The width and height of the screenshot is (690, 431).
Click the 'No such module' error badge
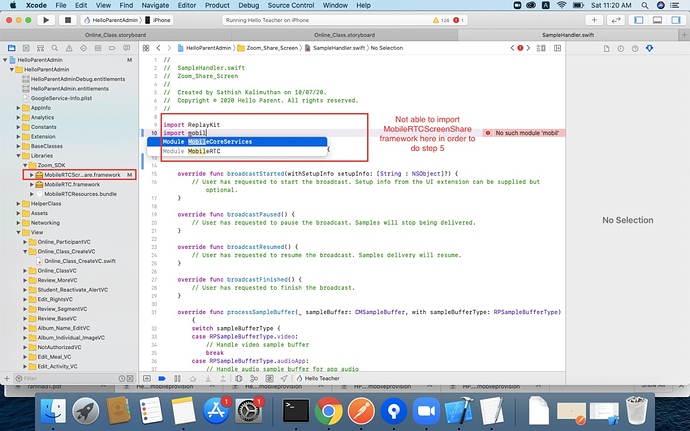(x=524, y=133)
